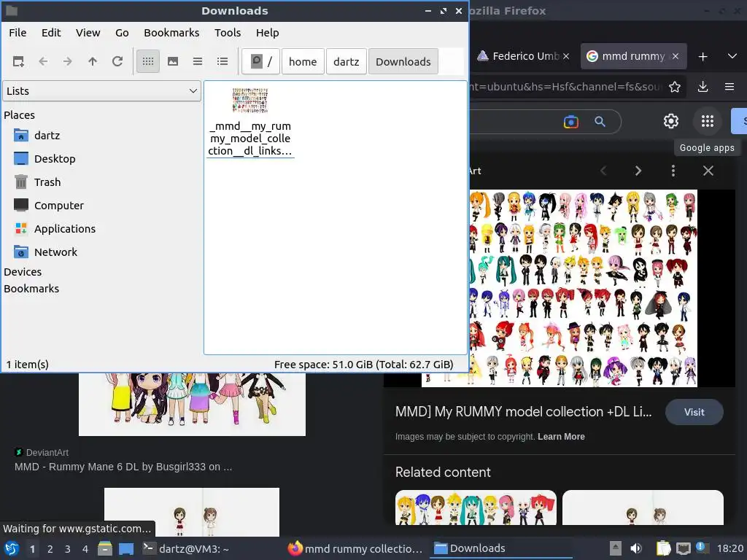Switch file manager to thumbnail view
Screen dimensions: 747x560
(x=173, y=61)
